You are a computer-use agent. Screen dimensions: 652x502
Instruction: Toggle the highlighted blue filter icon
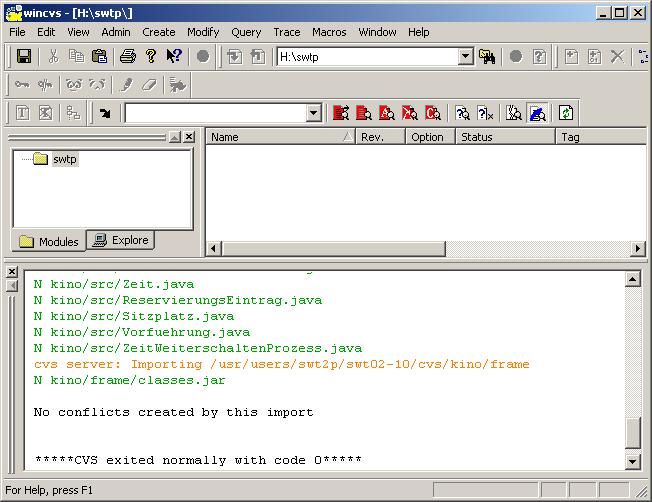tap(538, 113)
